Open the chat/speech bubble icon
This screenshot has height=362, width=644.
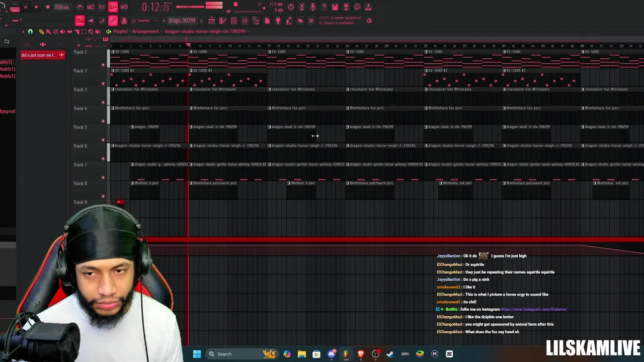click(x=357, y=7)
